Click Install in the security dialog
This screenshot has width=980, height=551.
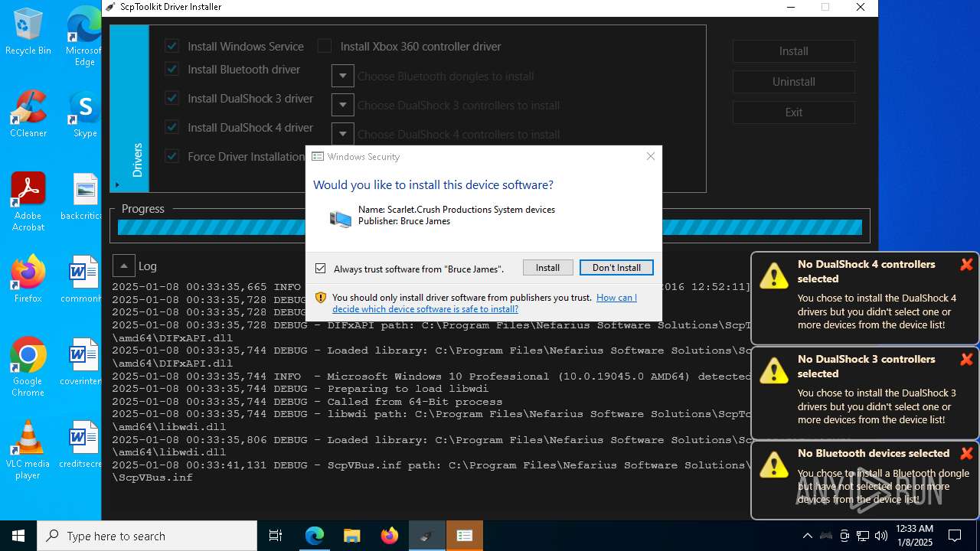[547, 268]
